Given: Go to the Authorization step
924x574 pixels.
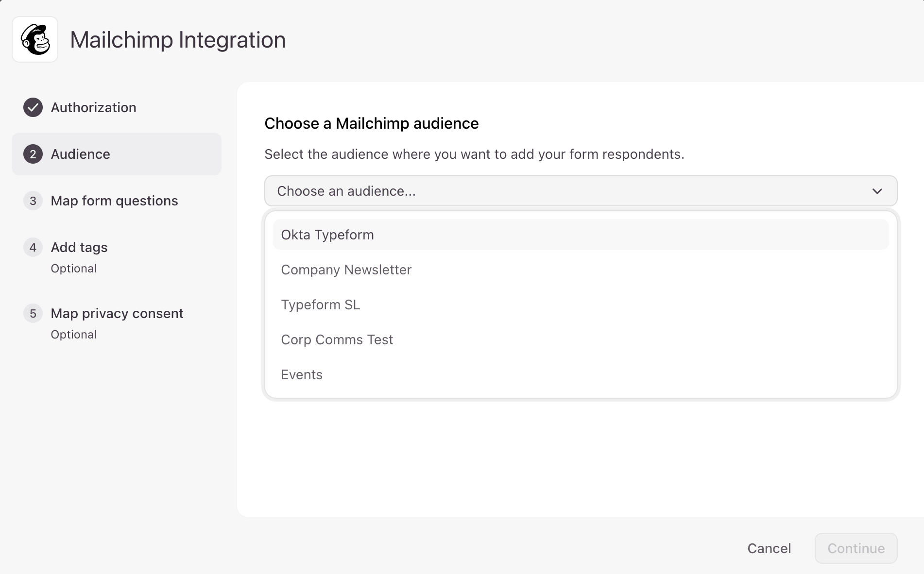Looking at the screenshot, I should point(117,107).
